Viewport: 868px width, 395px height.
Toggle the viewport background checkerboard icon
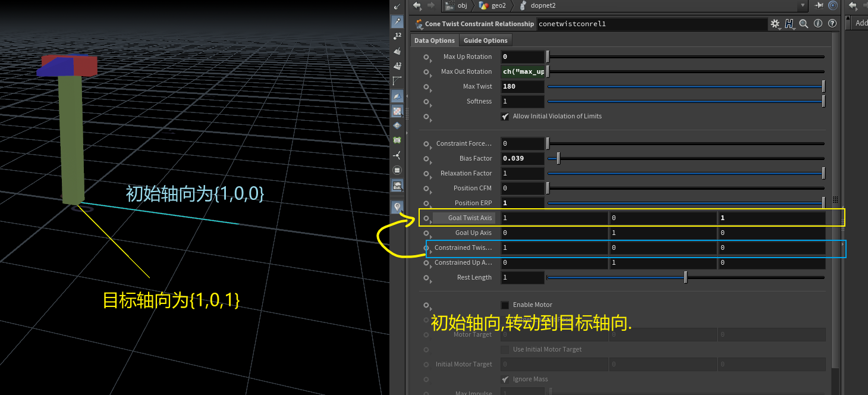397,111
